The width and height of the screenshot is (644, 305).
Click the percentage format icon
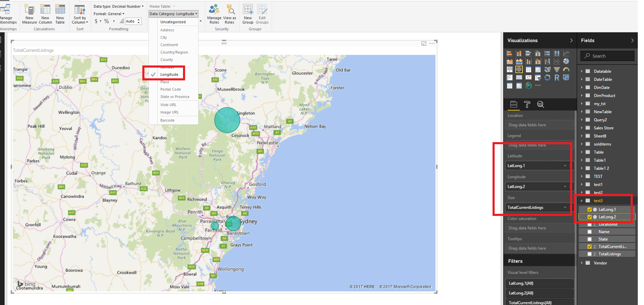(x=107, y=21)
